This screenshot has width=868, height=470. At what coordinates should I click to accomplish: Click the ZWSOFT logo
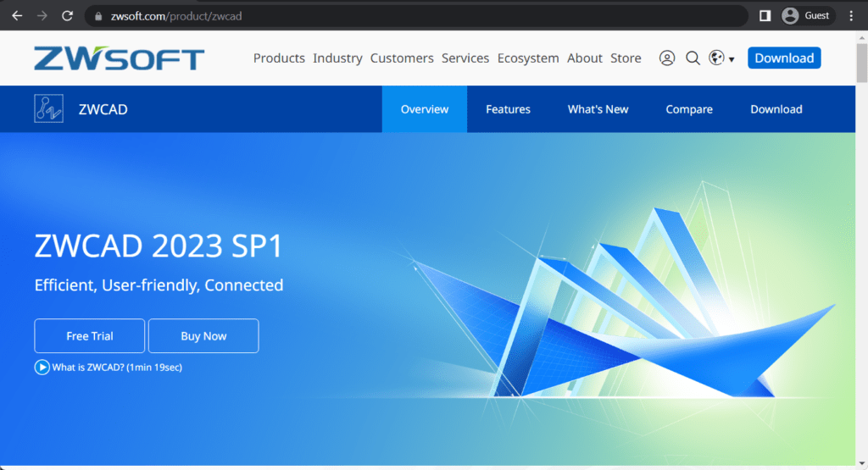click(120, 58)
